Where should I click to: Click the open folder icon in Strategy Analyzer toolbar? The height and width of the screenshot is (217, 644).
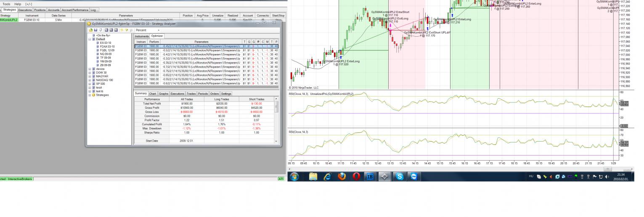point(91,30)
